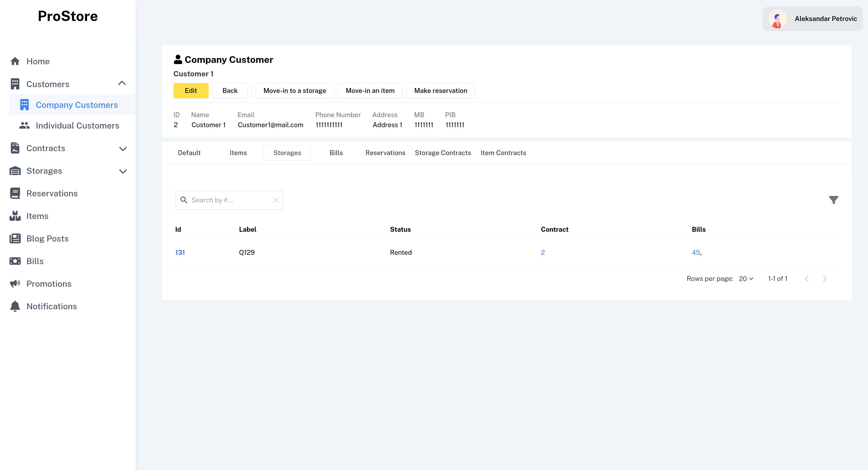Switch to the Storage Contracts tab
The height and width of the screenshot is (470, 868).
[443, 153]
